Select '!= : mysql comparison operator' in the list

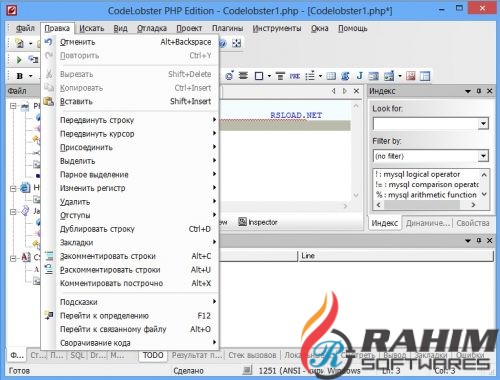pos(427,184)
